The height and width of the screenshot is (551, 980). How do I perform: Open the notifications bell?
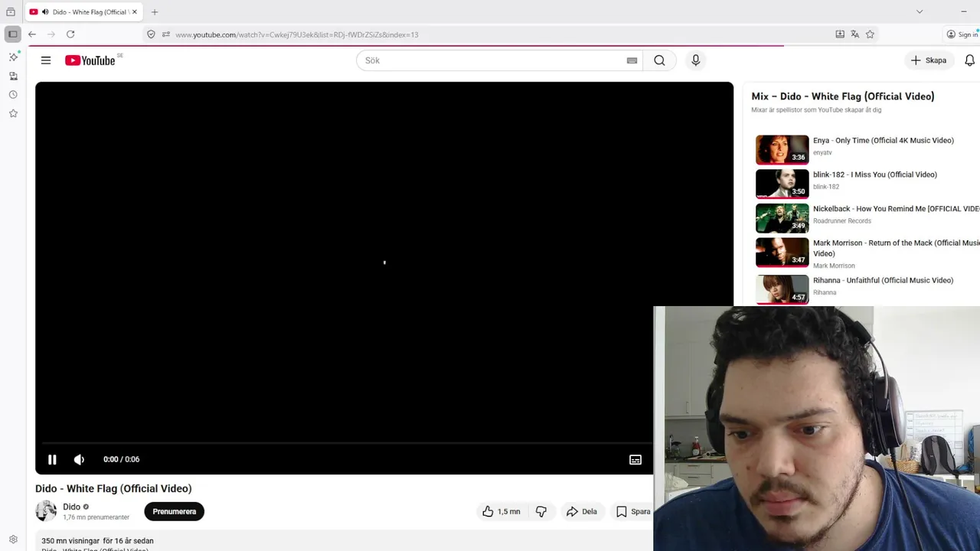pos(969,60)
